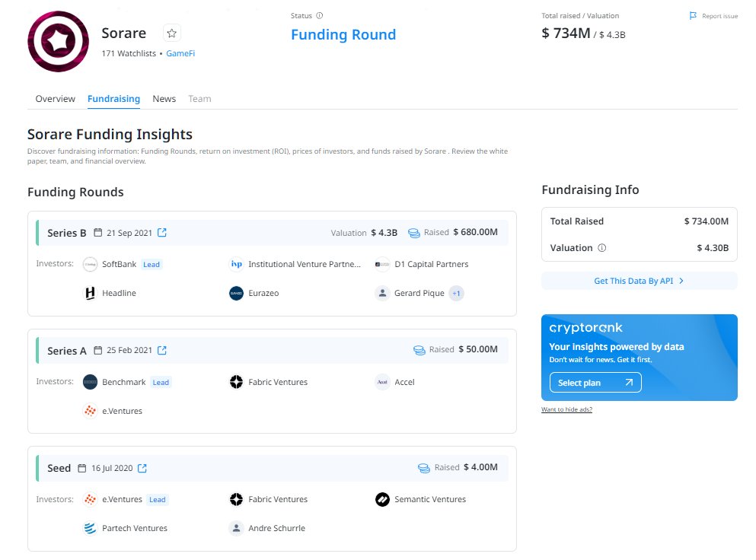Click the Status info icon
The width and height of the screenshot is (756, 560).
click(319, 15)
